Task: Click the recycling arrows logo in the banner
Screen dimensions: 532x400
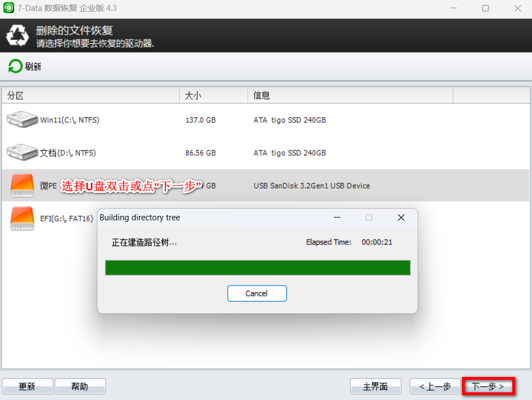Action: tap(18, 35)
